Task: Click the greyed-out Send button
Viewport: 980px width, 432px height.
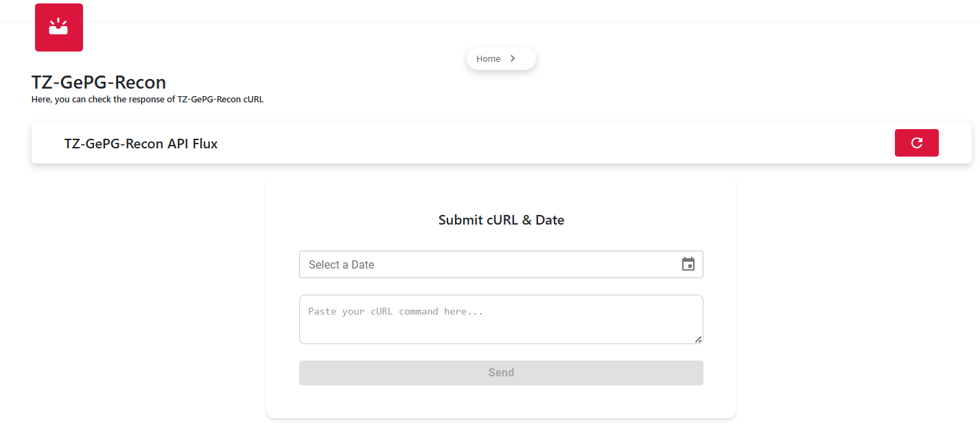Action: 501,372
